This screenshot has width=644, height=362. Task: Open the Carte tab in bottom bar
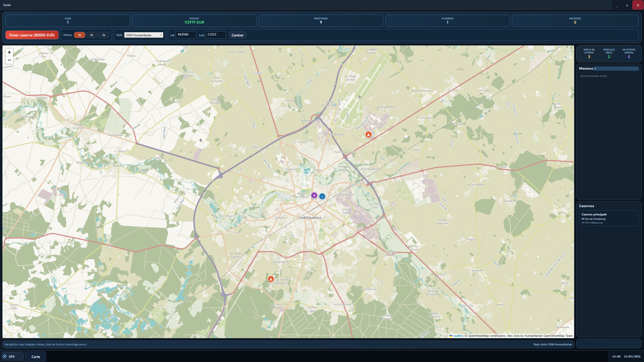pyautogui.click(x=36, y=357)
